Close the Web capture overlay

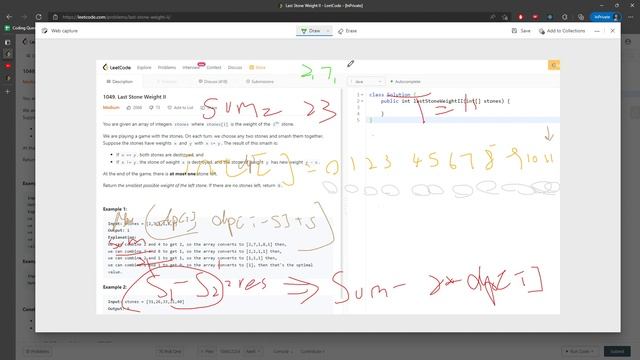point(613,31)
